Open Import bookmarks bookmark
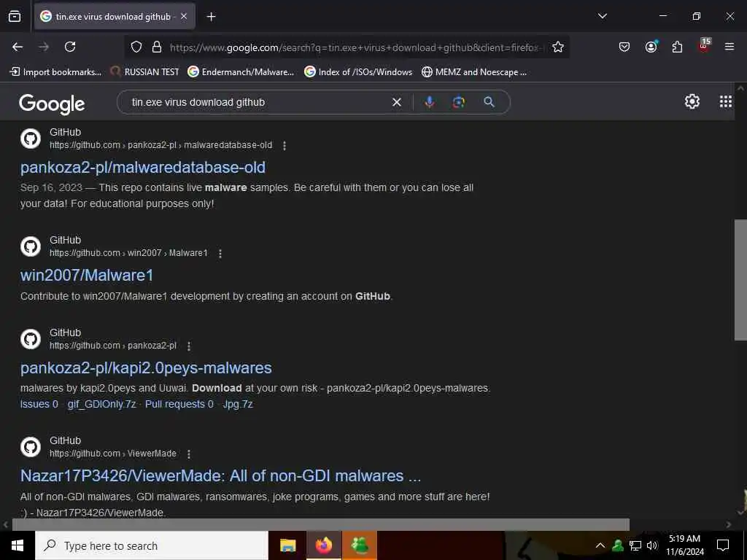 (55, 72)
